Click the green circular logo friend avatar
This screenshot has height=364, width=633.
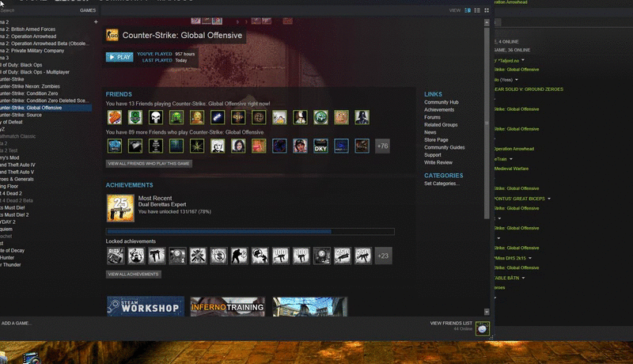point(320,117)
